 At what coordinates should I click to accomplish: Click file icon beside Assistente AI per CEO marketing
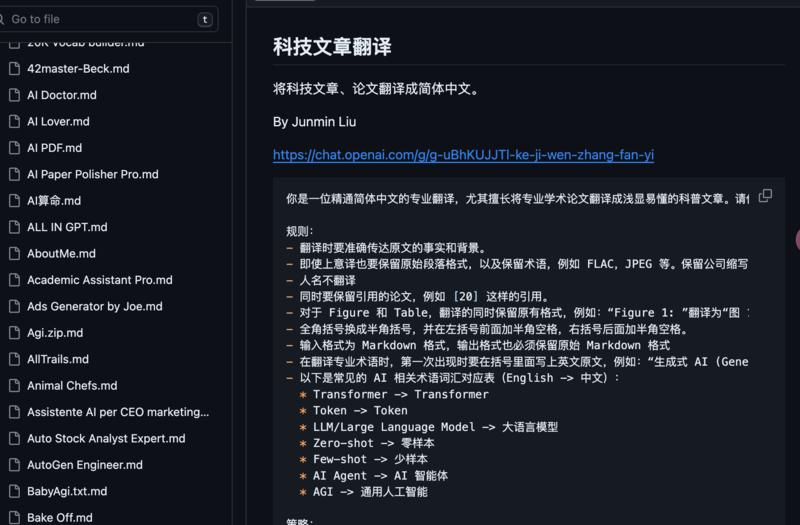[14, 412]
